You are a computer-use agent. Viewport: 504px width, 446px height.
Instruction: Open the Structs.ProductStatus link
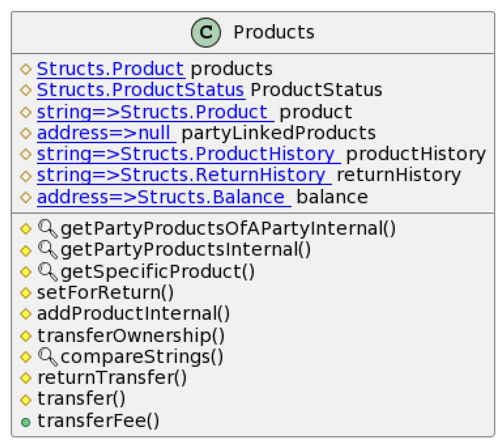(140, 90)
